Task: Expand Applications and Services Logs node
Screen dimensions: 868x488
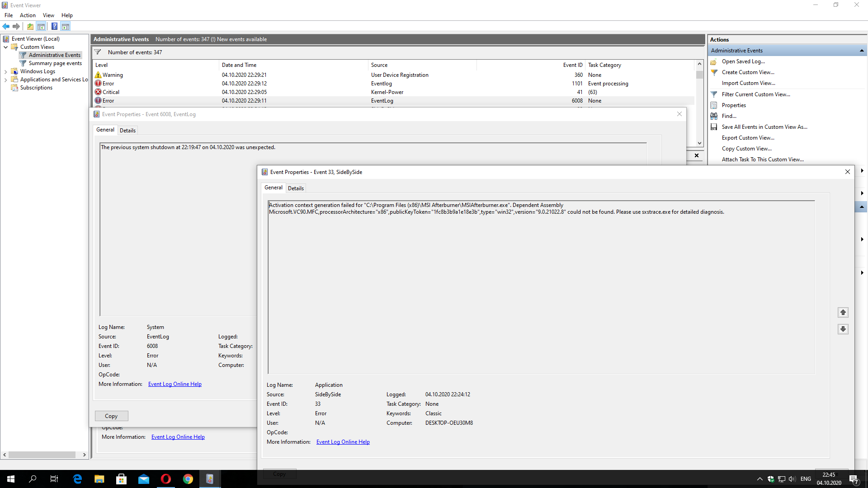Action: click(5, 80)
